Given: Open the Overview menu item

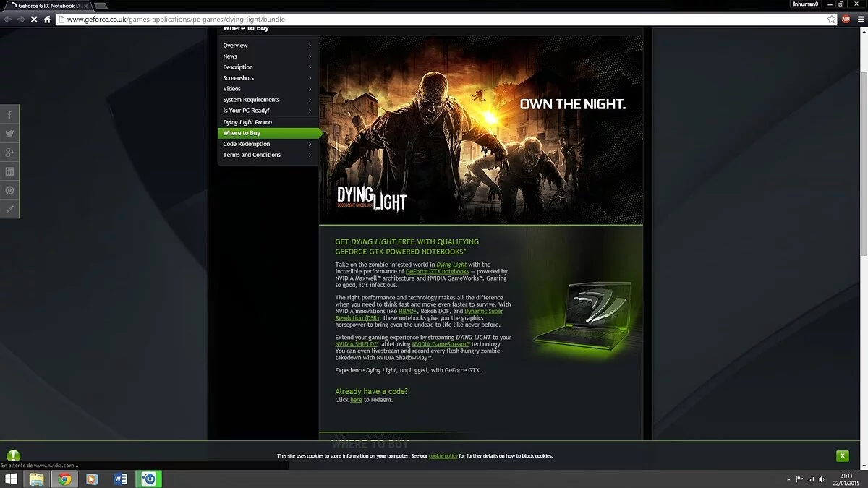Looking at the screenshot, I should 268,46.
